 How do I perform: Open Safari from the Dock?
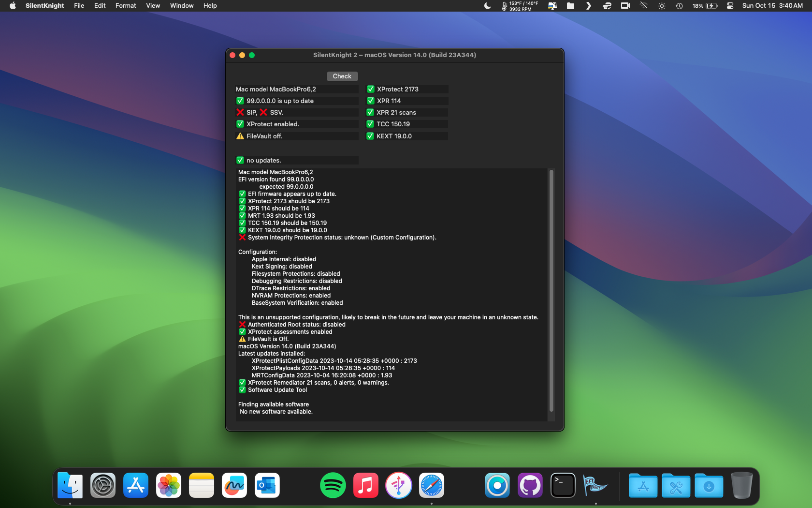click(432, 485)
